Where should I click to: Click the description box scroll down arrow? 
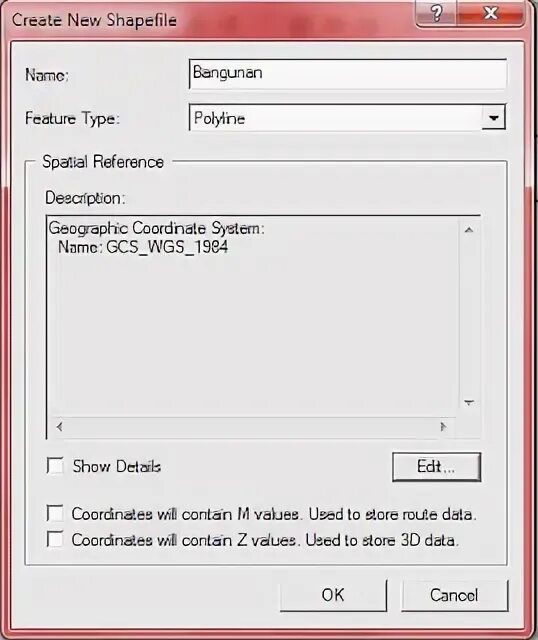[469, 403]
